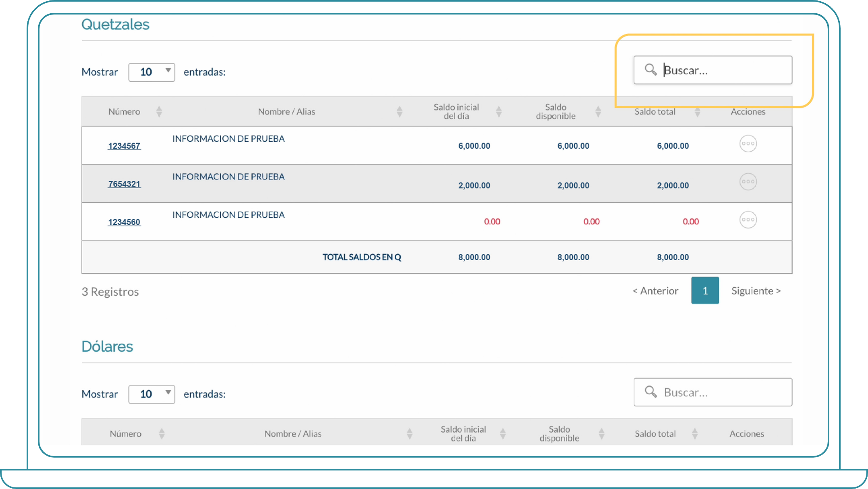This screenshot has height=489, width=868.
Task: Go to Anterior page in Quetzales
Action: (x=656, y=291)
